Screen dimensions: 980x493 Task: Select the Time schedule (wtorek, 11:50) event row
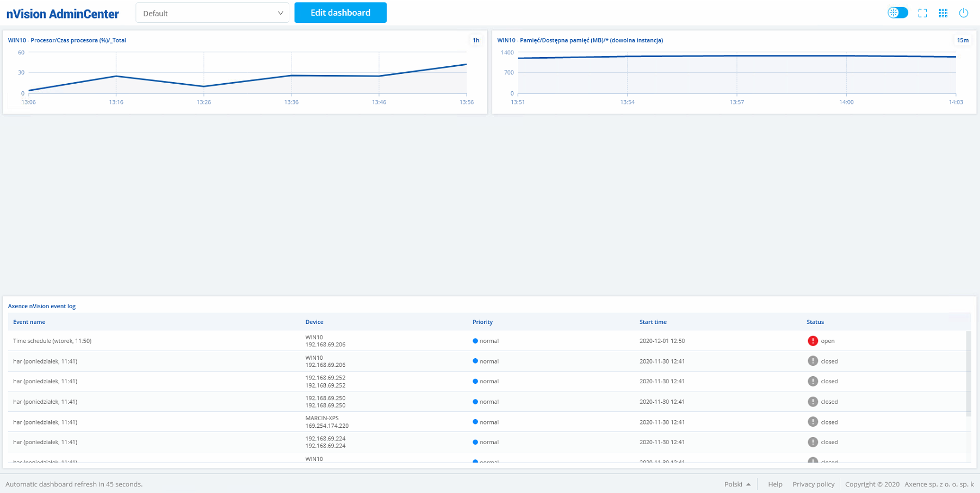click(52, 341)
